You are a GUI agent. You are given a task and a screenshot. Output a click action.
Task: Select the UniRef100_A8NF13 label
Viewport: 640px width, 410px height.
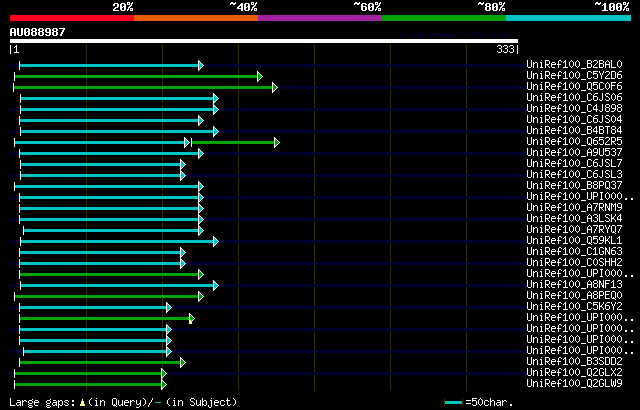(x=574, y=285)
